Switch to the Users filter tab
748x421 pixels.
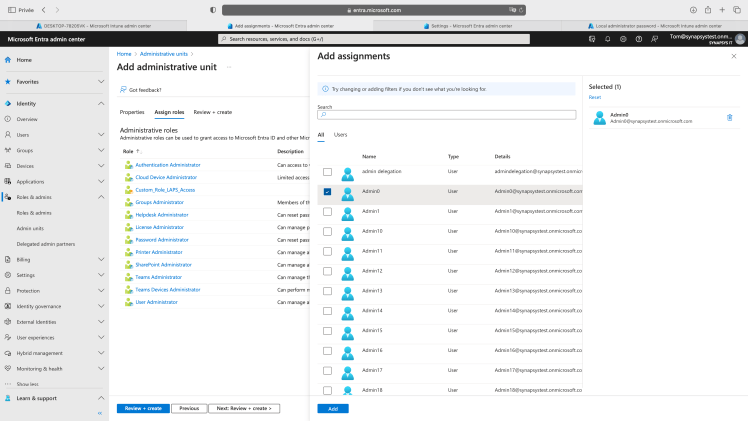pos(340,134)
